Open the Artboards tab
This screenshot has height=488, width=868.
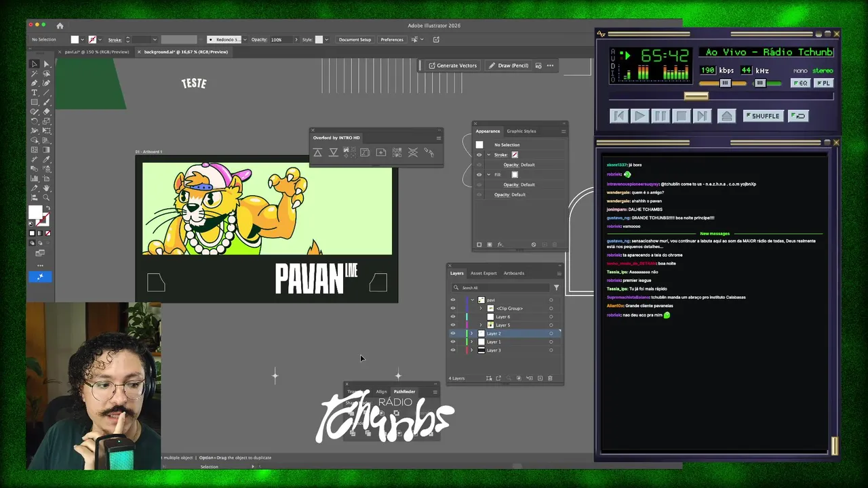click(514, 273)
